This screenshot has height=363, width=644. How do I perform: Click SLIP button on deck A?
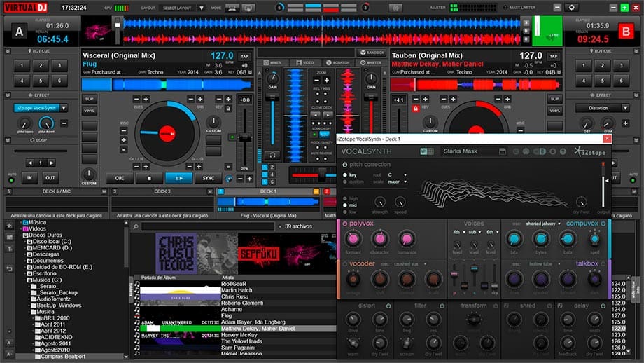(89, 99)
